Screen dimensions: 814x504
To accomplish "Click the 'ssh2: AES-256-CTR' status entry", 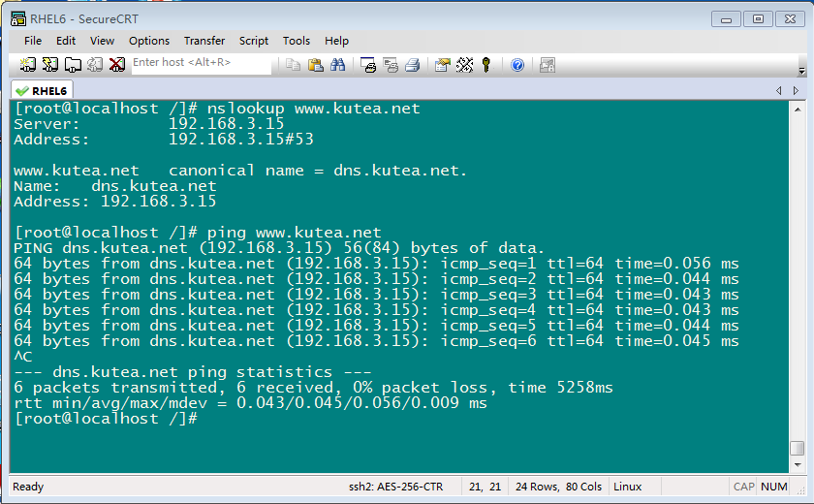I will pyautogui.click(x=395, y=487).
